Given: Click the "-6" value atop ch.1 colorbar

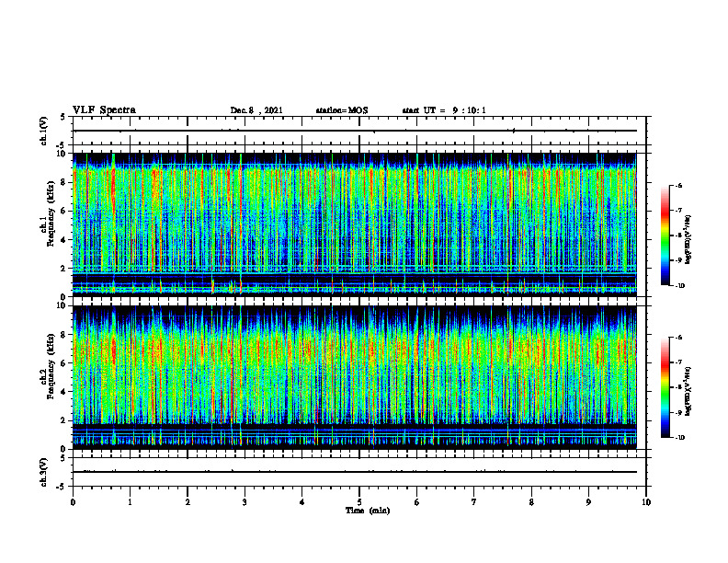Looking at the screenshot, I should click(678, 185).
